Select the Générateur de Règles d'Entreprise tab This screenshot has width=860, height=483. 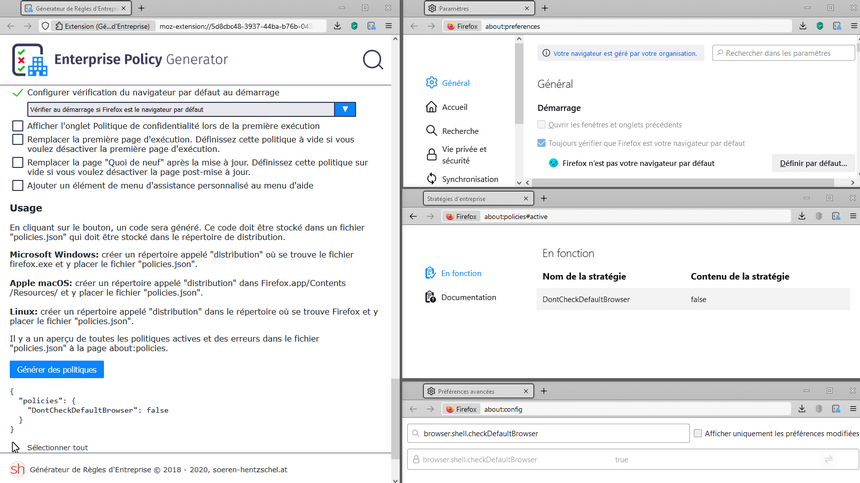(76, 8)
